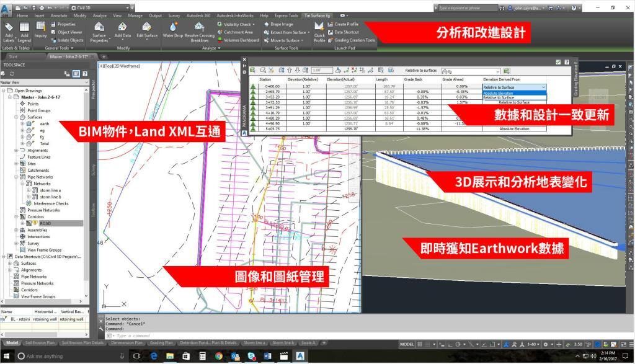Image resolution: width=635 pixels, height=364 pixels.
Task: Switch to the Analyze ribbon tab
Action: click(100, 16)
